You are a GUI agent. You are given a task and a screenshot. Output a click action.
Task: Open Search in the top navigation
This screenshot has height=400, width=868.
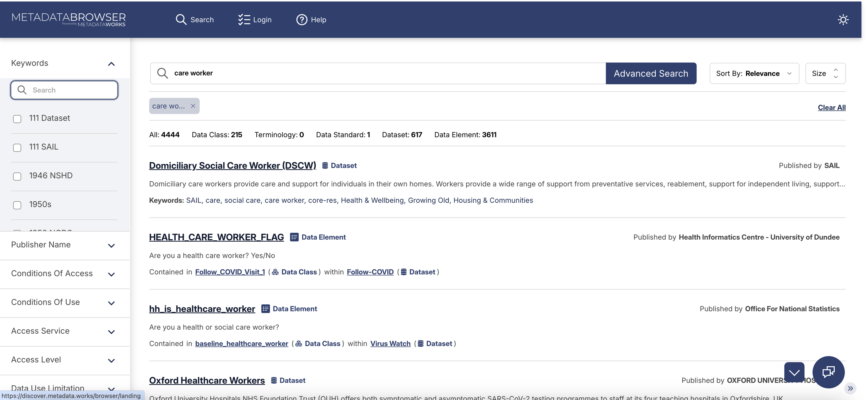(194, 20)
